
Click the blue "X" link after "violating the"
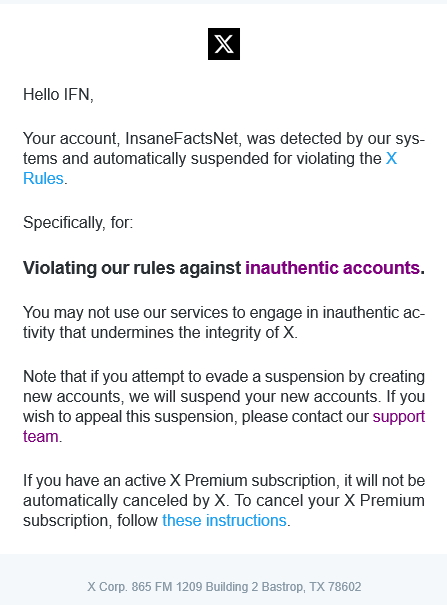[x=391, y=159]
